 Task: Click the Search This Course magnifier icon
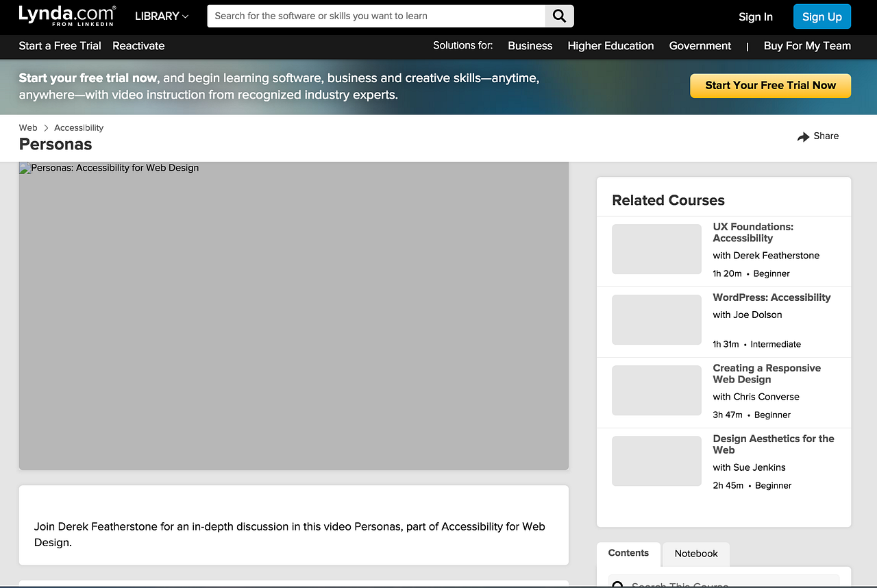pos(617,584)
